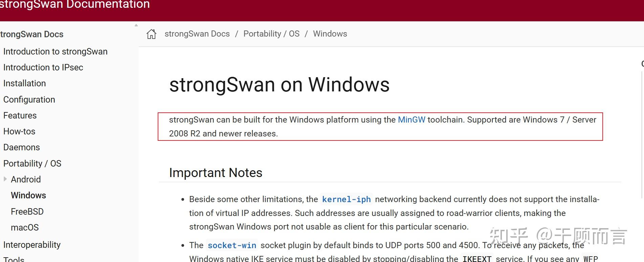Open Introduction to strongSwan in sidebar
This screenshot has width=644, height=262.
[x=55, y=51]
